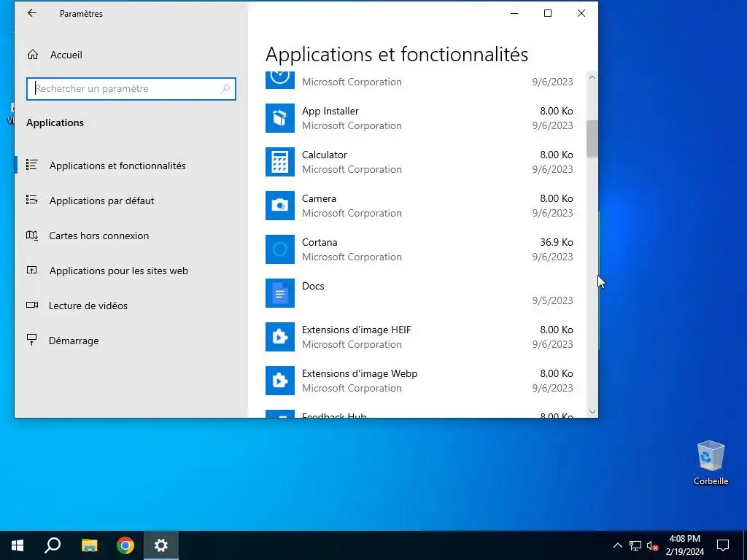Click the search magnifier in settings box
The width and height of the screenshot is (747, 560).
[x=225, y=88]
